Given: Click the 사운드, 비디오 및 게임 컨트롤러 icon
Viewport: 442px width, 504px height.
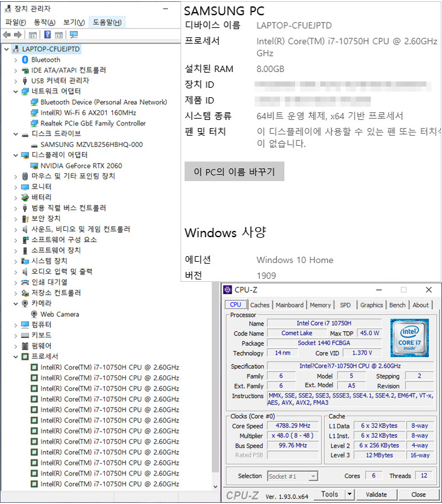Looking at the screenshot, I should [x=25, y=229].
